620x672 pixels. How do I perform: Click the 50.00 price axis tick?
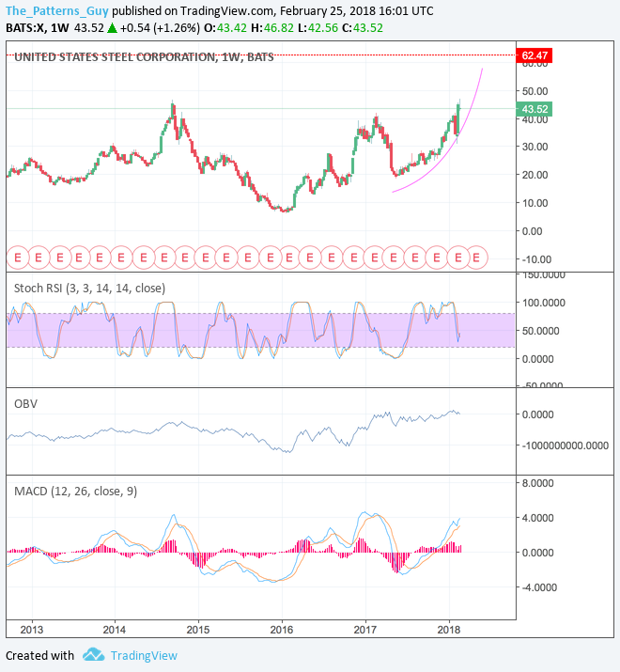coord(535,91)
